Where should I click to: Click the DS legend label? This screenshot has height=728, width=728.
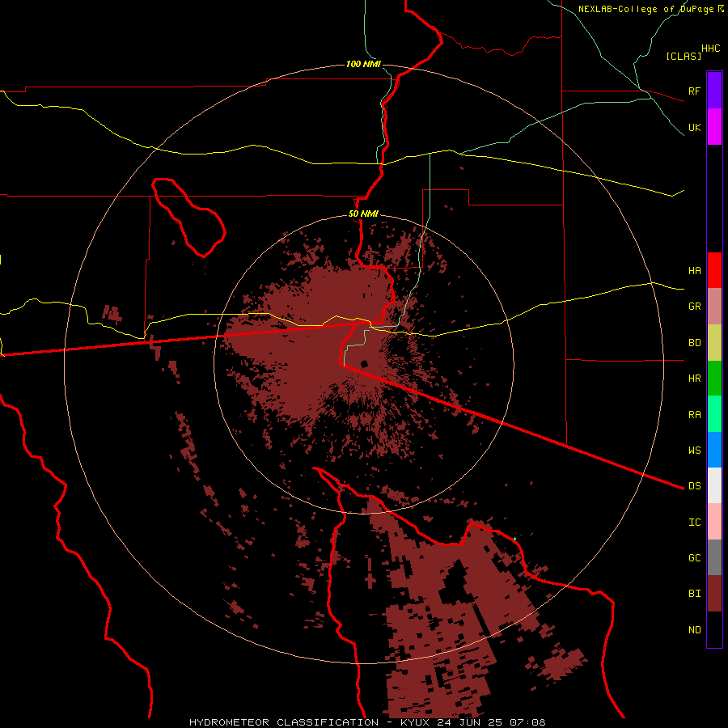click(694, 486)
